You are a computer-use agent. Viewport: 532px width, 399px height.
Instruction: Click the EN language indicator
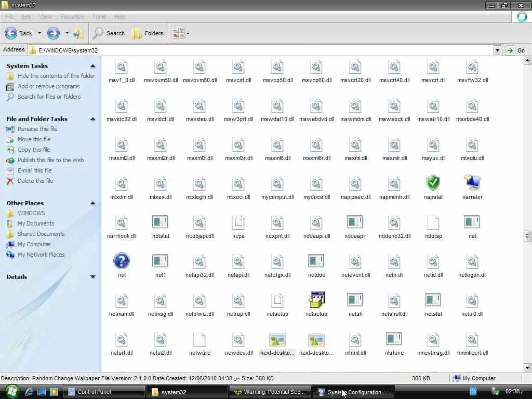473,392
